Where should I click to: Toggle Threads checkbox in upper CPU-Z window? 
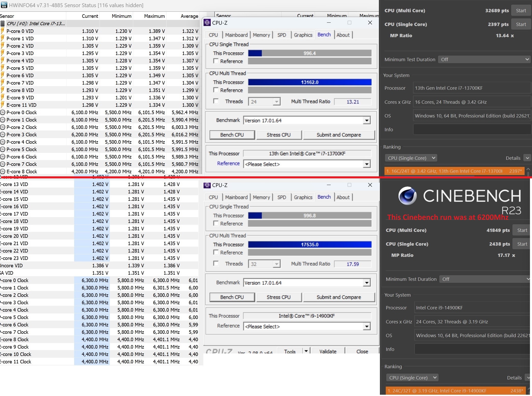click(216, 101)
